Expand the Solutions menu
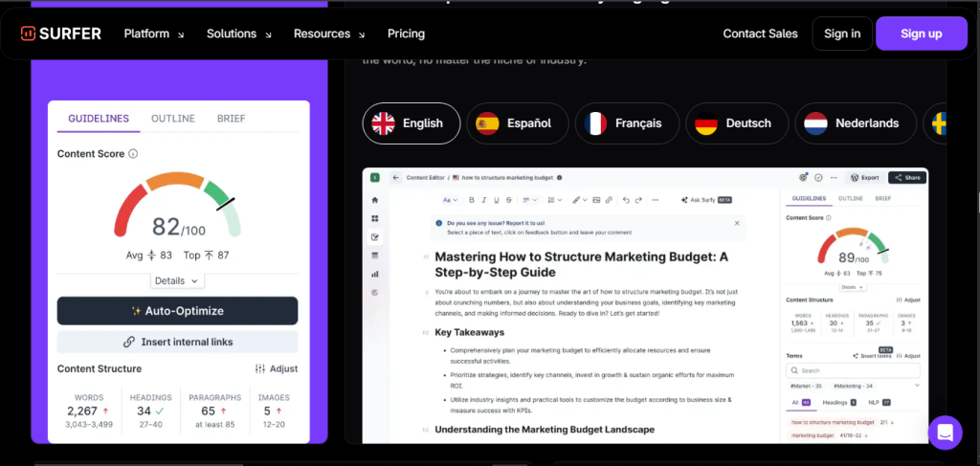 pos(238,33)
